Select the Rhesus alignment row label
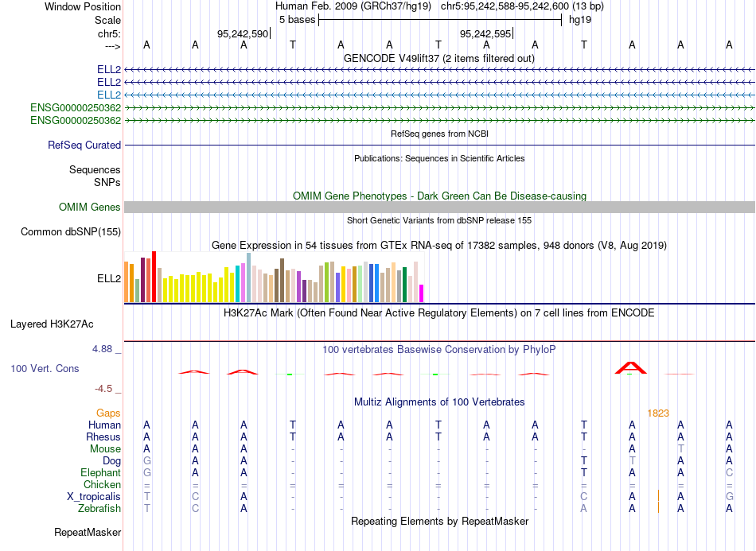The width and height of the screenshot is (756, 551). (103, 437)
